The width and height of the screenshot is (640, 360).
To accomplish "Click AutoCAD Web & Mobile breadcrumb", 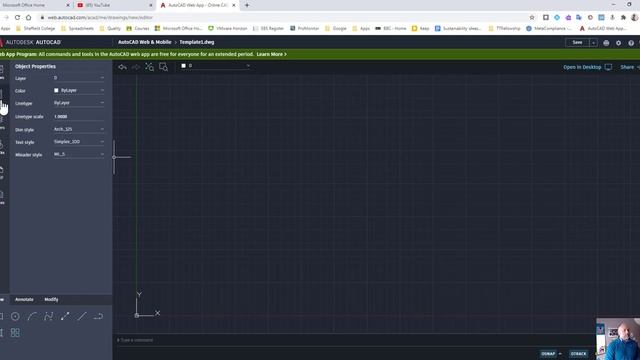I will point(144,42).
